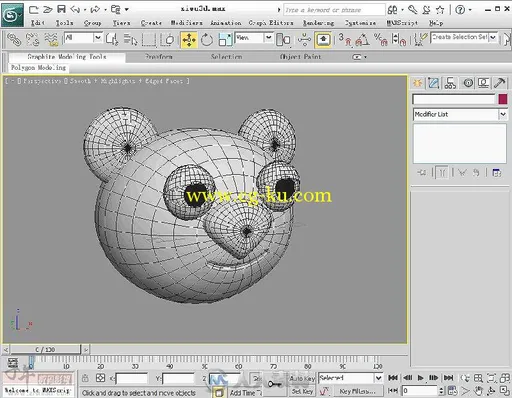Click the Add Time Tag area
The image size is (512, 398).
246,393
